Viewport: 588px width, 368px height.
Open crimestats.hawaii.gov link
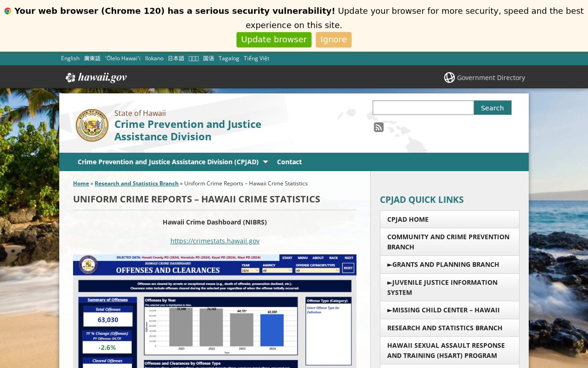click(215, 241)
